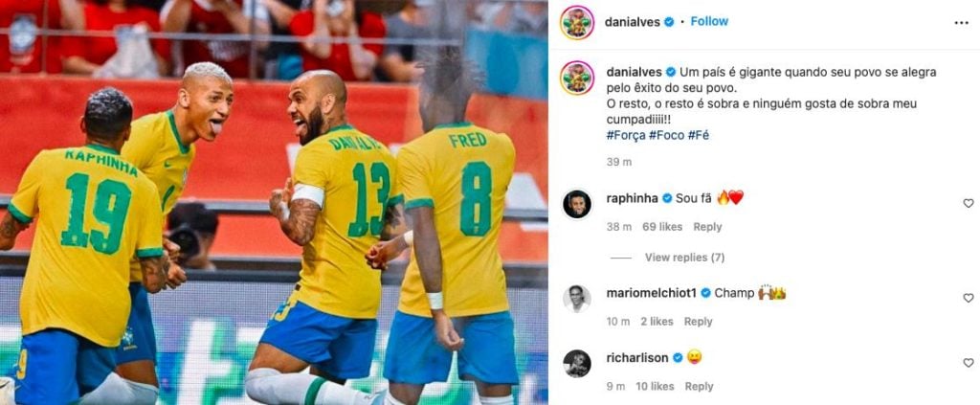The image size is (980, 405).
Task: Reply to raphinha's comment
Action: [707, 227]
